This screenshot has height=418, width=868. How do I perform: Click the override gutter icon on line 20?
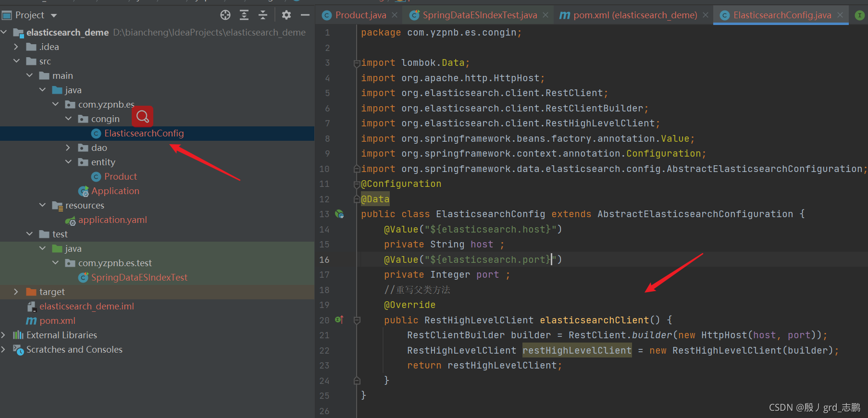pos(339,320)
